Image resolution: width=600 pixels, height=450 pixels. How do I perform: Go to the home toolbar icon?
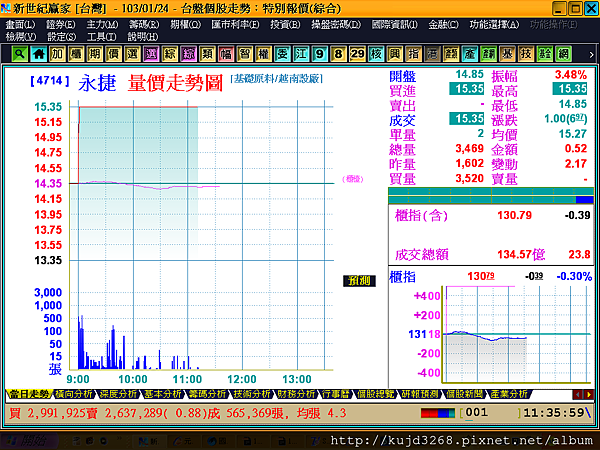point(38,54)
